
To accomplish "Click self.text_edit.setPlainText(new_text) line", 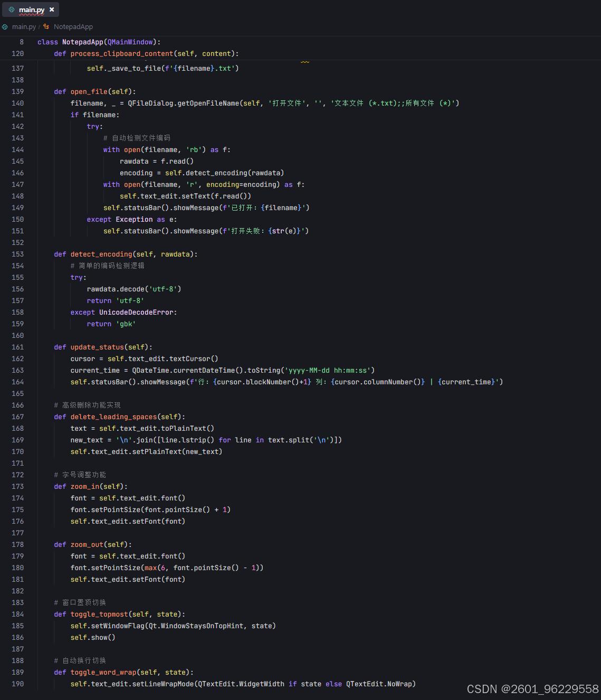I will (147, 451).
